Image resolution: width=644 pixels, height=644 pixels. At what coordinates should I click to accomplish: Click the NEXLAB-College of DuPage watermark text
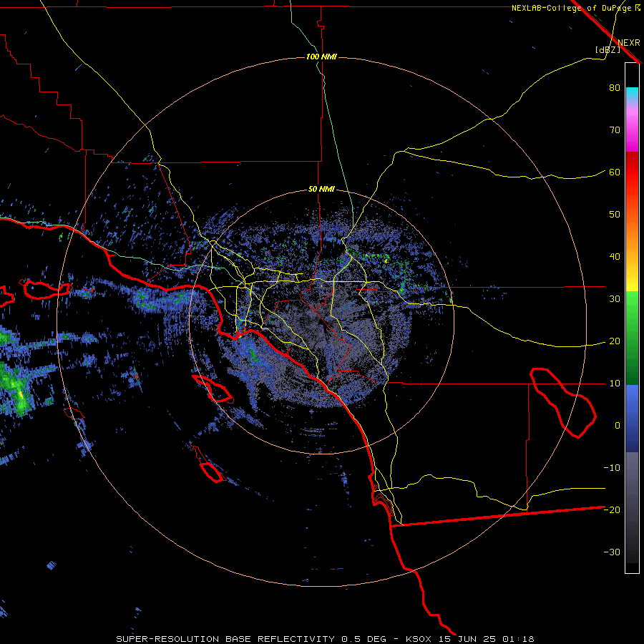tap(575, 8)
